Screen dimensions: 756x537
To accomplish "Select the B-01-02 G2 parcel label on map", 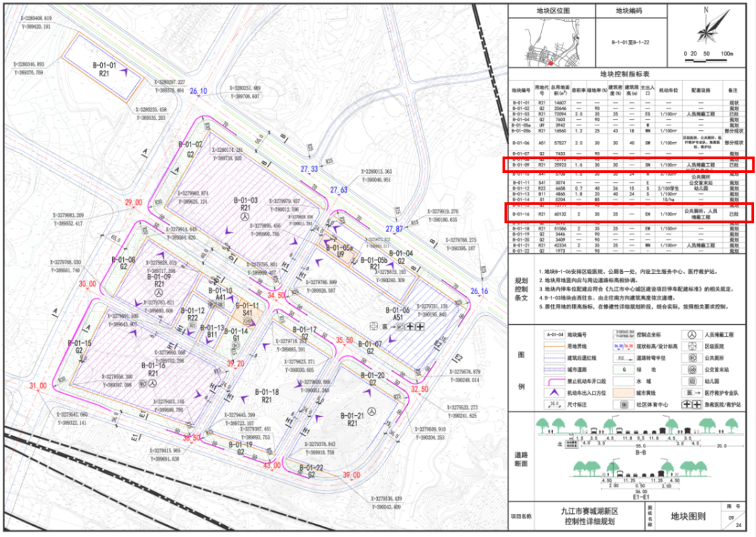I will click(x=190, y=149).
